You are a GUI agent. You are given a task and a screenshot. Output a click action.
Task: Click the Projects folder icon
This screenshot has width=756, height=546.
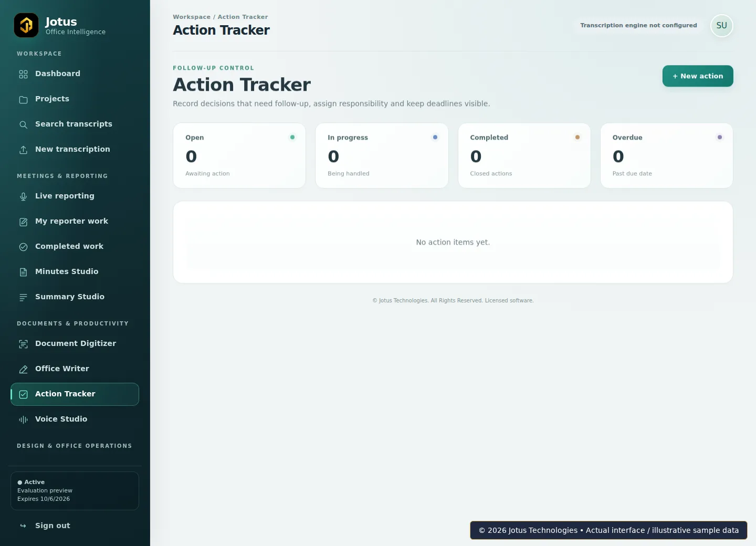23,100
